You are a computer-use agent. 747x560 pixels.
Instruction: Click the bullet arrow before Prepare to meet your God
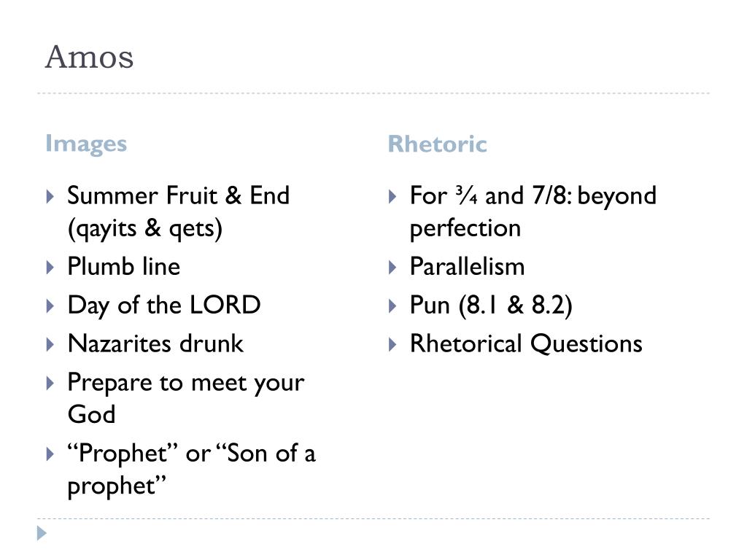[50, 383]
